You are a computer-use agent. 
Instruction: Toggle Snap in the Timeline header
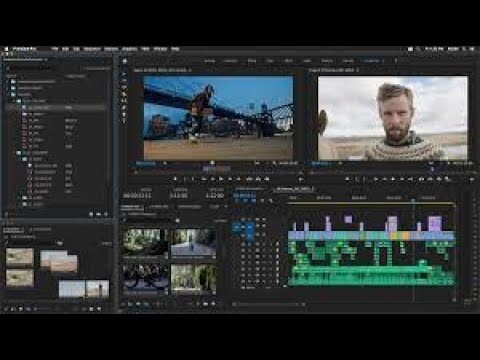[245, 201]
